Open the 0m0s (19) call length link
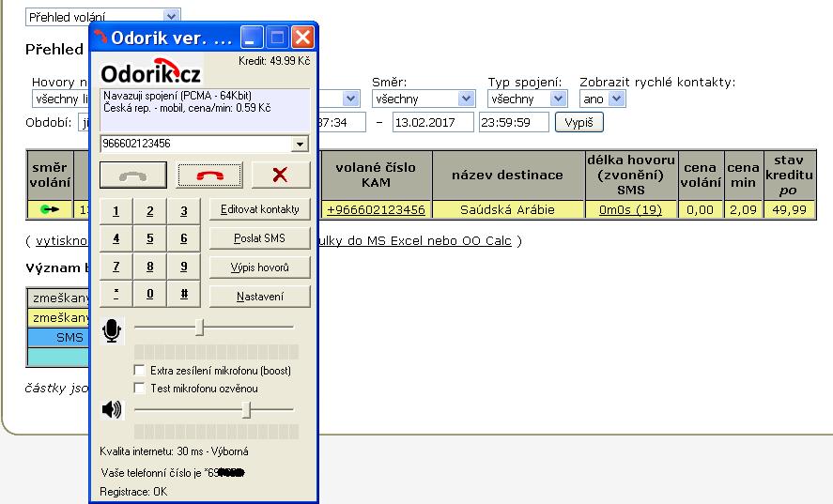 pyautogui.click(x=630, y=210)
